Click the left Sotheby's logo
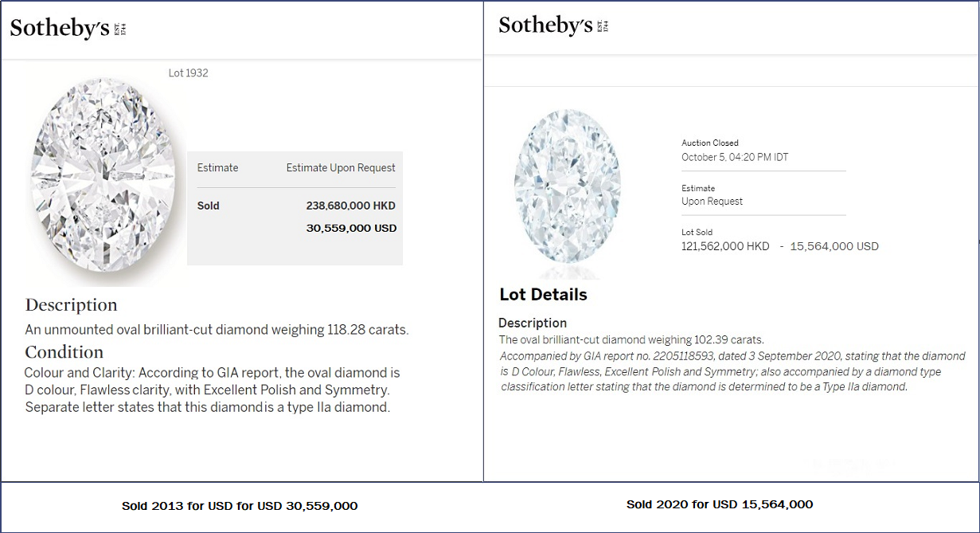This screenshot has width=980, height=533. coord(68,29)
